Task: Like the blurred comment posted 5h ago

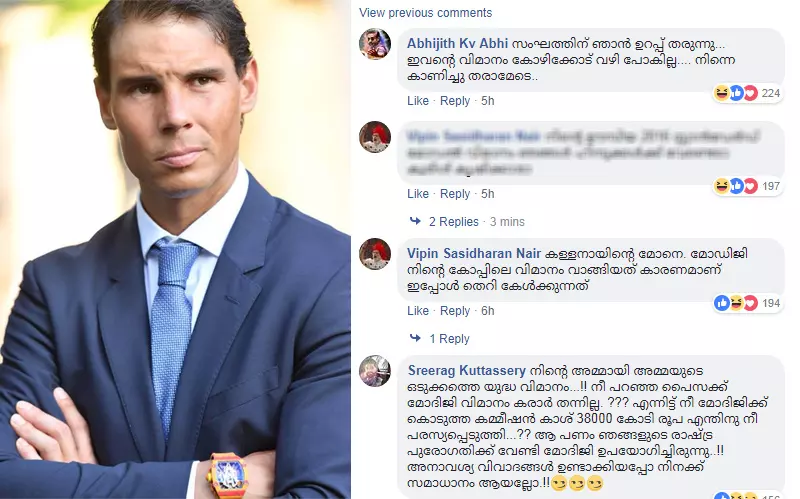Action: coord(418,194)
